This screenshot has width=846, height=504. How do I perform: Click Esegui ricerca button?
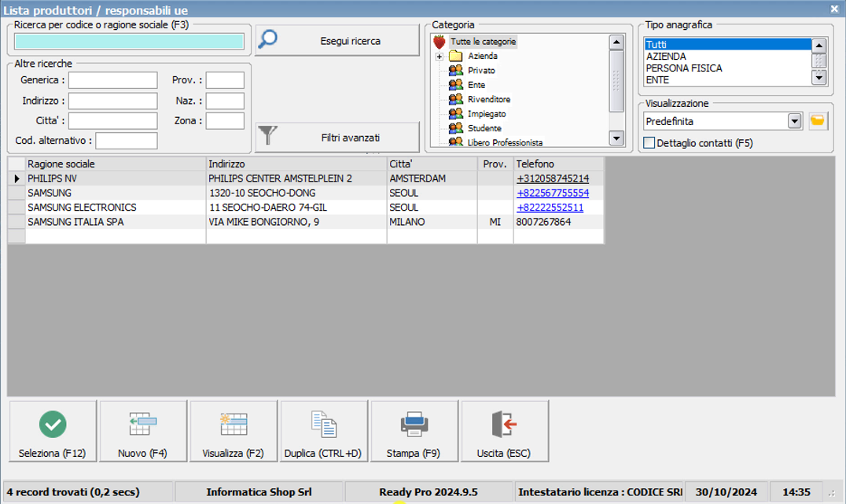(337, 40)
